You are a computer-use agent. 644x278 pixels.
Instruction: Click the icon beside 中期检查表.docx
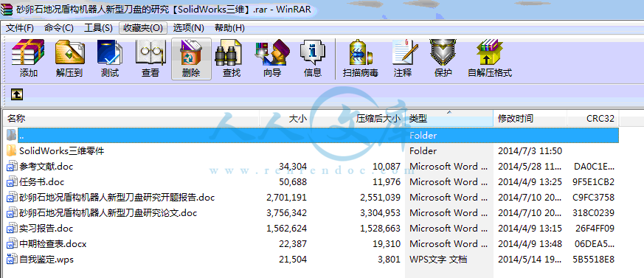pos(12,244)
